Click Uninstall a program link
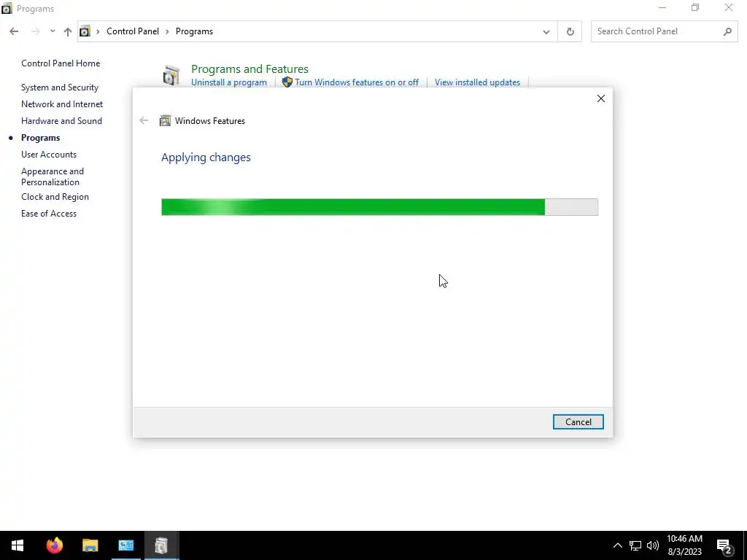 coord(228,82)
